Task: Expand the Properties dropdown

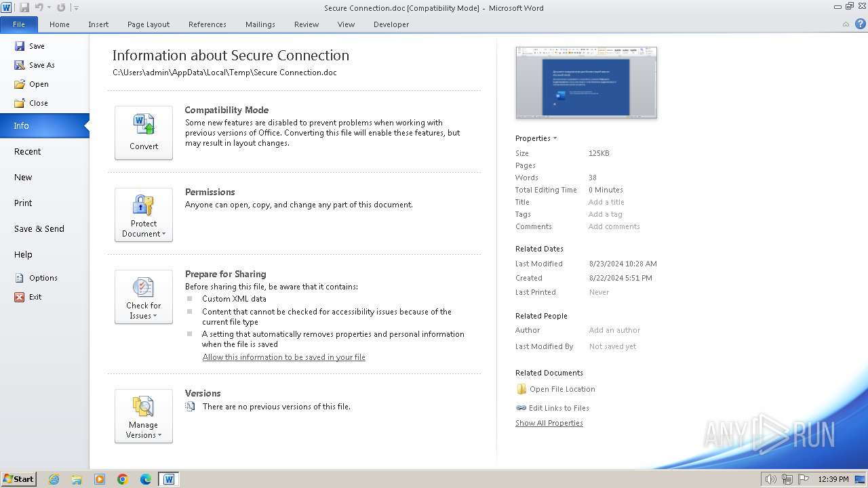Action: (536, 138)
